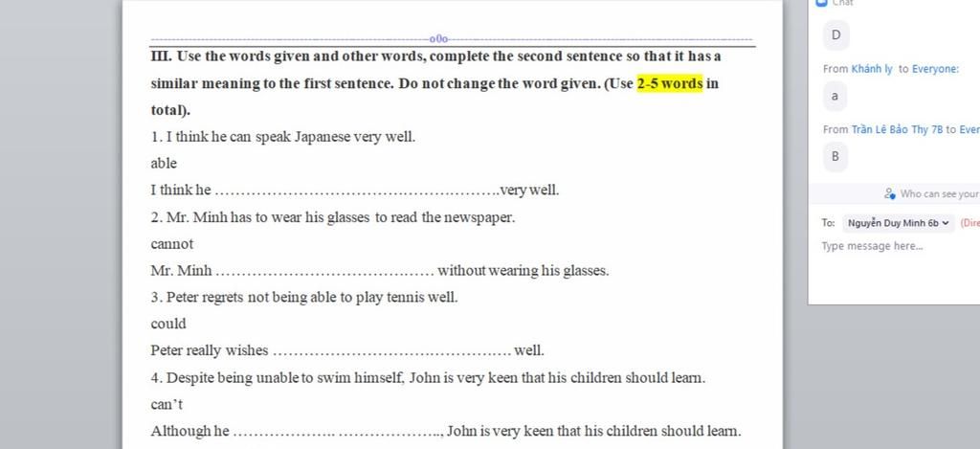This screenshot has height=449, width=980.
Task: Select the chat message bubble 'D'
Action: pos(835,35)
